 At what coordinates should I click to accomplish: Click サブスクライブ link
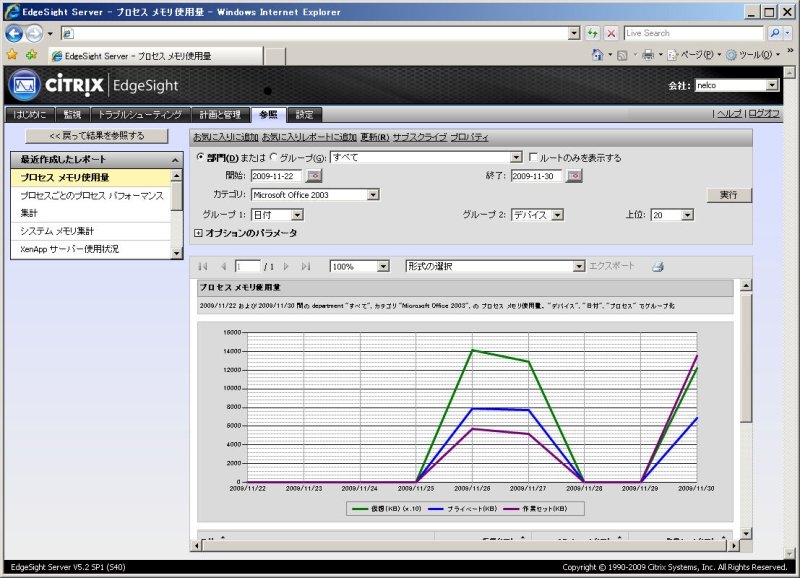419,137
